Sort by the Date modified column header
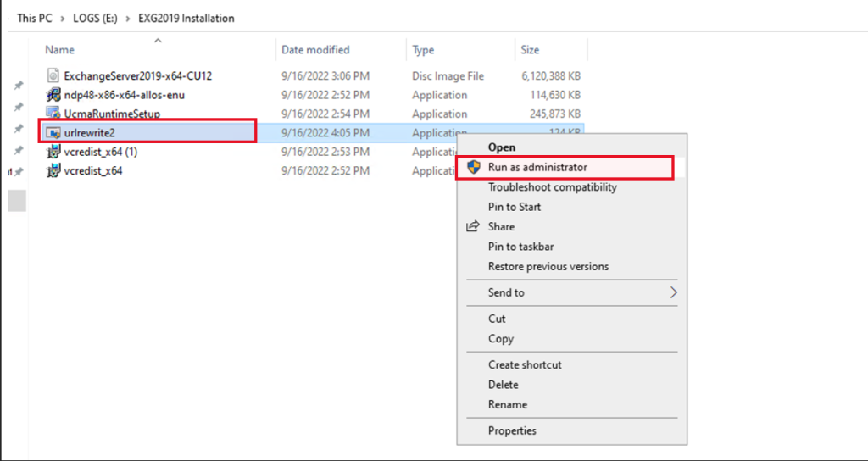This screenshot has width=868, height=461. tap(315, 50)
